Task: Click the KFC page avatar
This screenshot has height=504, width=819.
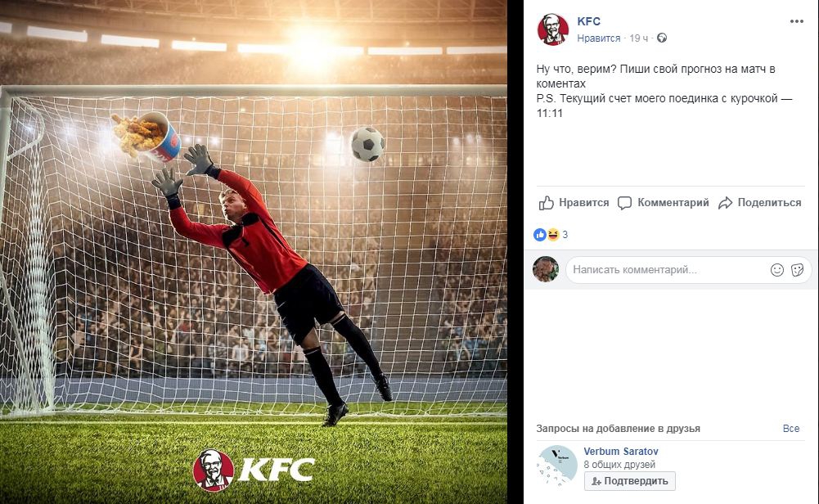Action: tap(552, 29)
